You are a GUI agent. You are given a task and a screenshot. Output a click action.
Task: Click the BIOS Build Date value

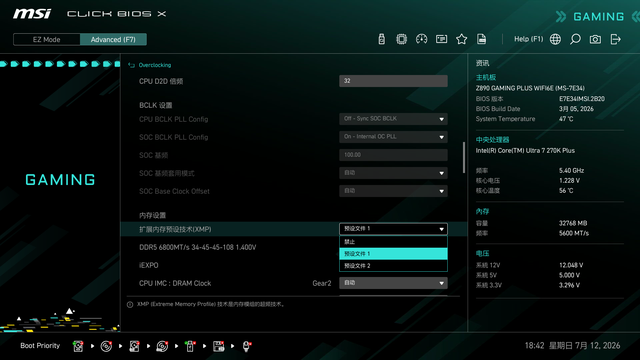(x=576, y=109)
